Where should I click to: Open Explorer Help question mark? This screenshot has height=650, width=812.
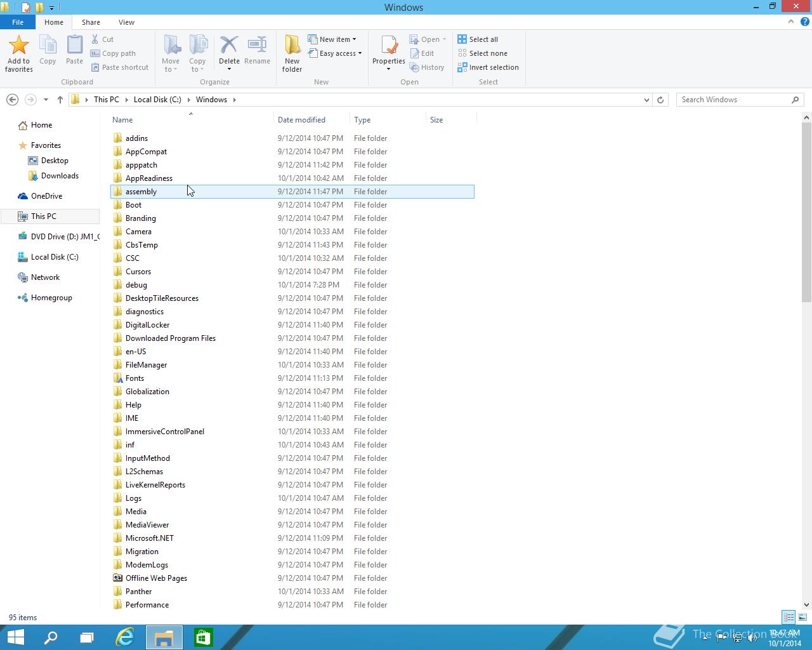tap(804, 22)
